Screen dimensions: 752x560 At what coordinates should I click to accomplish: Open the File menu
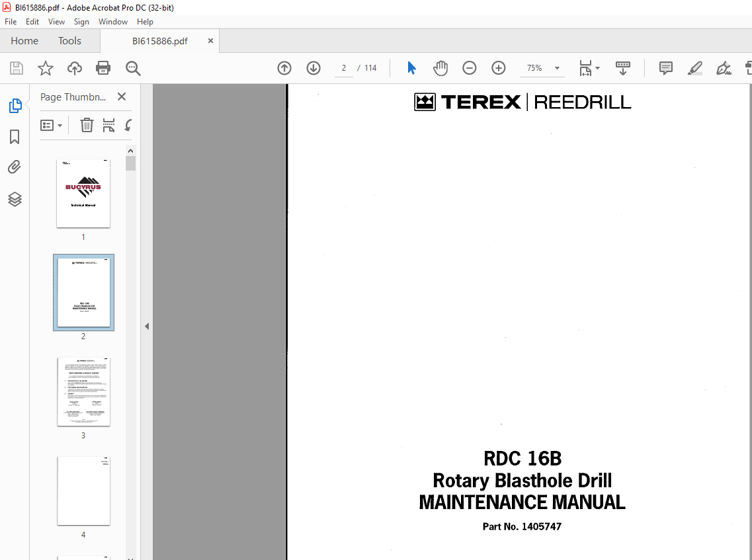tap(11, 22)
